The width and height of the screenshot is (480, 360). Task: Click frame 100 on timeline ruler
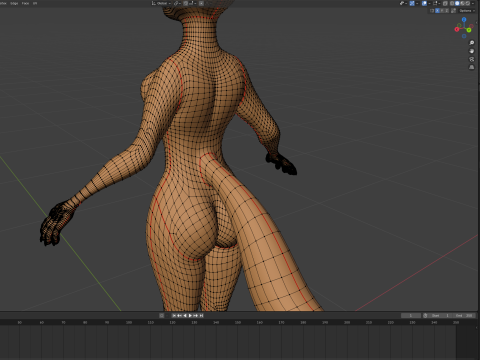(x=129, y=322)
